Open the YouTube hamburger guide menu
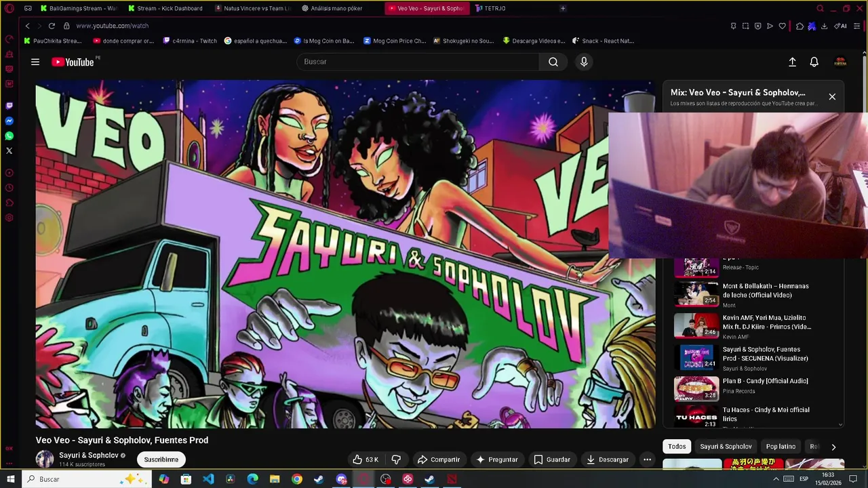 click(x=35, y=62)
